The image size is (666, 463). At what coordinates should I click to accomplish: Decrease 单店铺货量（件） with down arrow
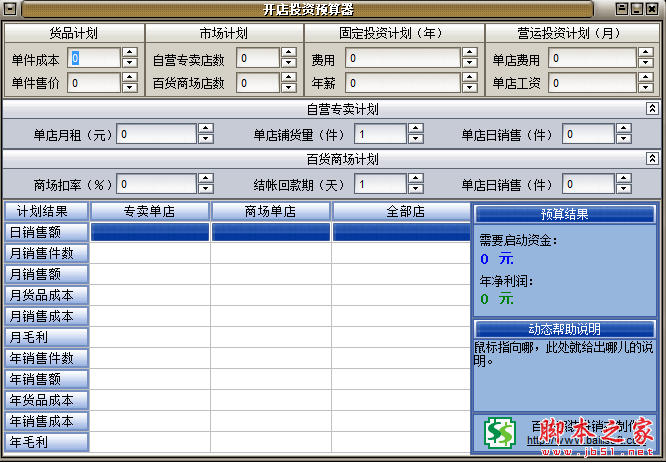point(416,138)
